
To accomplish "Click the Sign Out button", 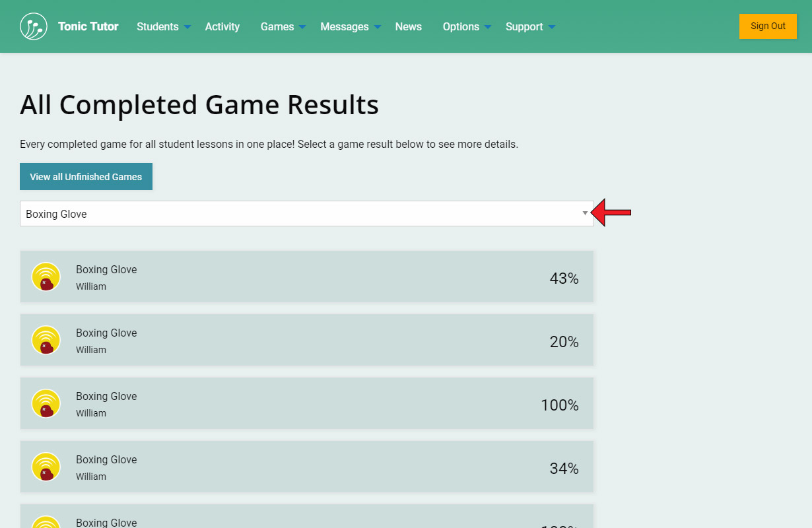I will point(768,26).
